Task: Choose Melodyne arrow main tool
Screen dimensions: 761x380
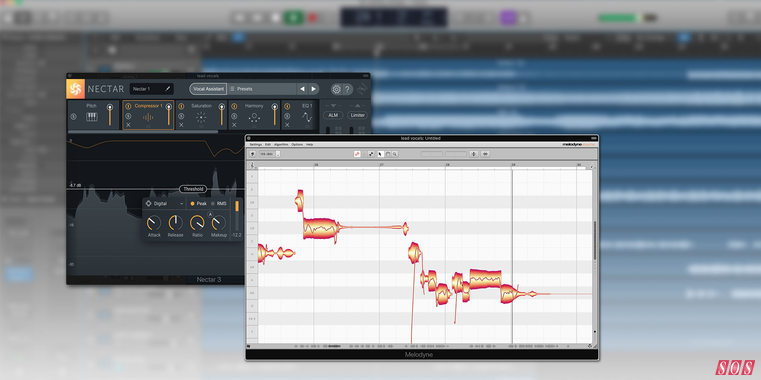Action: coord(380,154)
